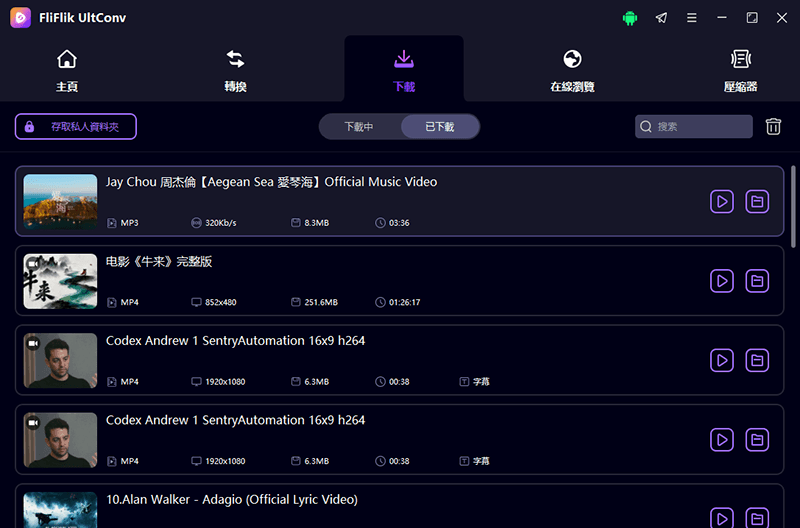Click the trash delete-all icon
Viewport: 800px width, 528px height.
pyautogui.click(x=773, y=127)
